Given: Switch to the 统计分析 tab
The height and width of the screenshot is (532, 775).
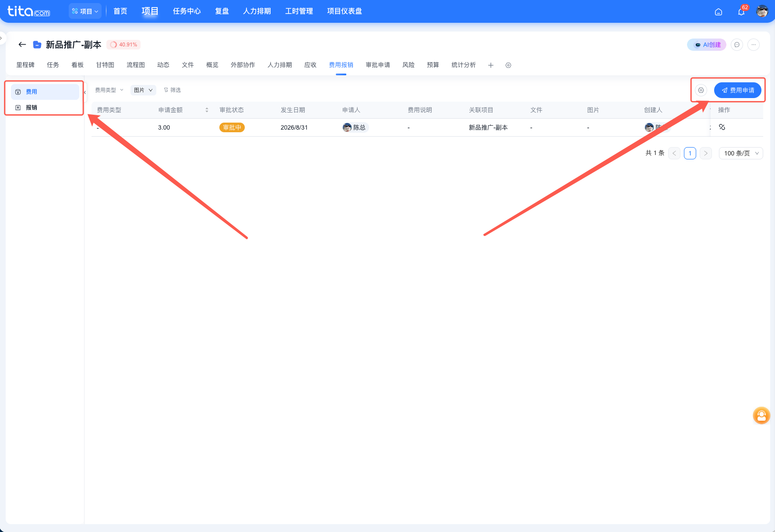Looking at the screenshot, I should (464, 65).
